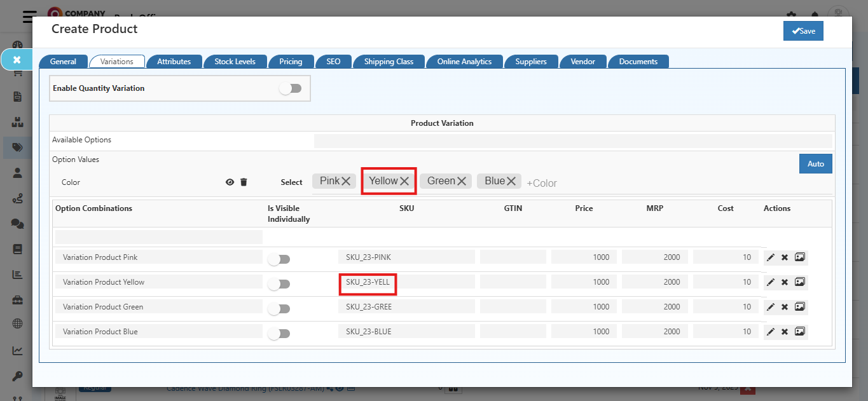Click the SKU field for Green variation
The height and width of the screenshot is (401, 868).
click(406, 307)
